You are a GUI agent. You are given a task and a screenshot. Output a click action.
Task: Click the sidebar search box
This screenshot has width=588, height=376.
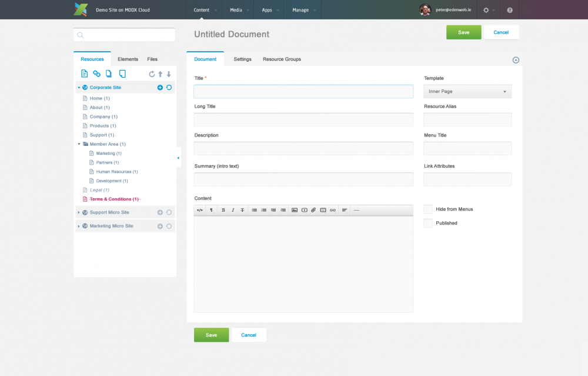click(125, 35)
